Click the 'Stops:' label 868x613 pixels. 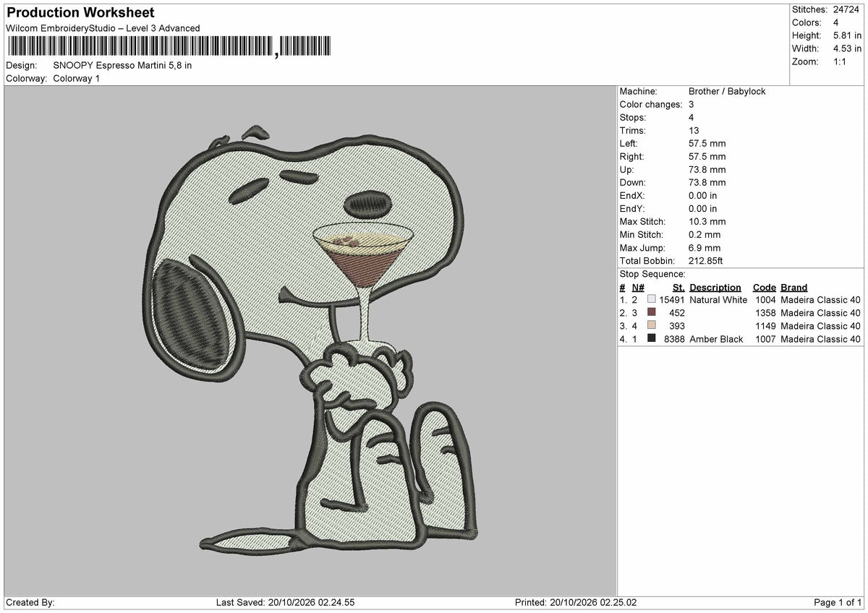click(x=633, y=117)
